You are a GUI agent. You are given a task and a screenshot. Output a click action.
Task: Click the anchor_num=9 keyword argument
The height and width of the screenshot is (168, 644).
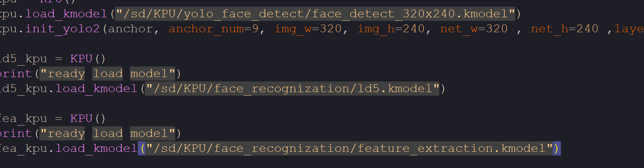click(214, 29)
